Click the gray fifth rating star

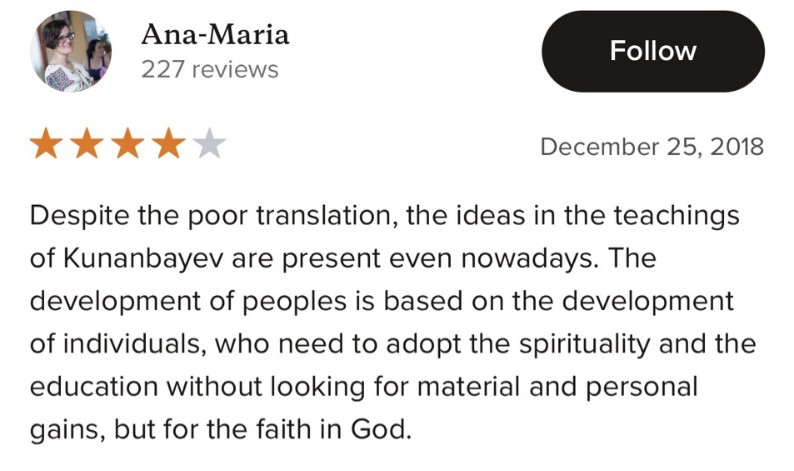pyautogui.click(x=209, y=146)
